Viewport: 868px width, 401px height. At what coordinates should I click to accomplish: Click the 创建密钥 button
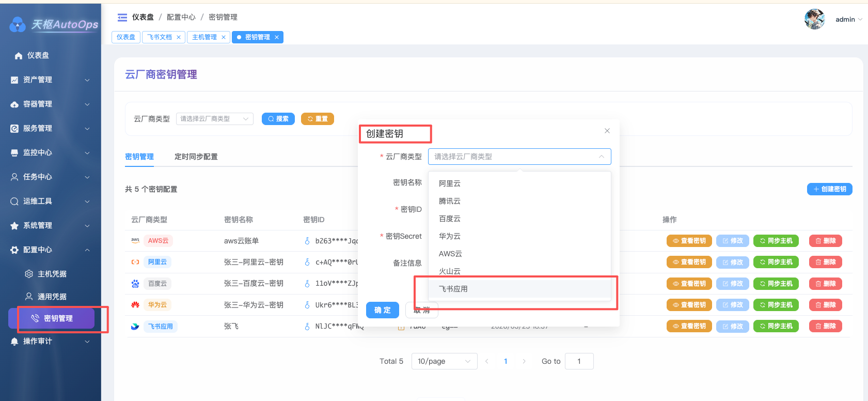click(830, 189)
